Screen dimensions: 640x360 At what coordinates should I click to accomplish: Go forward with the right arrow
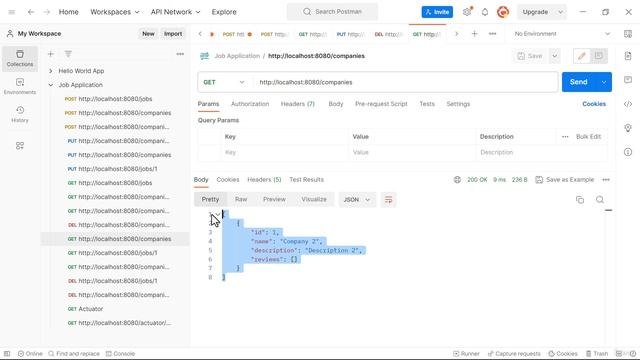coord(47,12)
